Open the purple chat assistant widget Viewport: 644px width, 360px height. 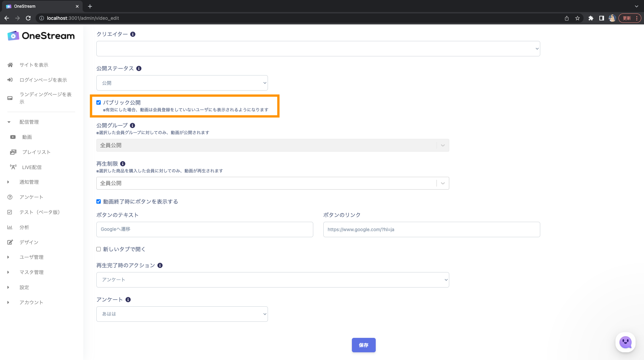tap(625, 342)
